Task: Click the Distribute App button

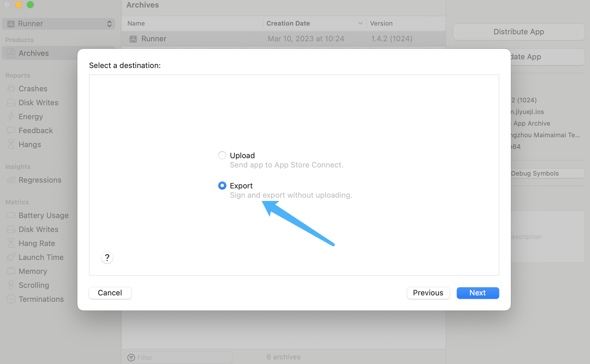Action: coord(519,32)
